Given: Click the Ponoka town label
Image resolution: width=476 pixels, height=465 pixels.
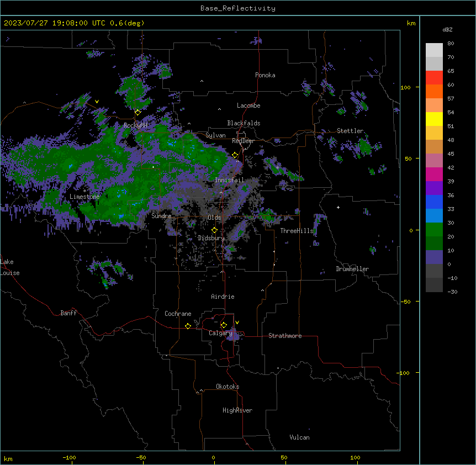Looking at the screenshot, I should [x=265, y=75].
